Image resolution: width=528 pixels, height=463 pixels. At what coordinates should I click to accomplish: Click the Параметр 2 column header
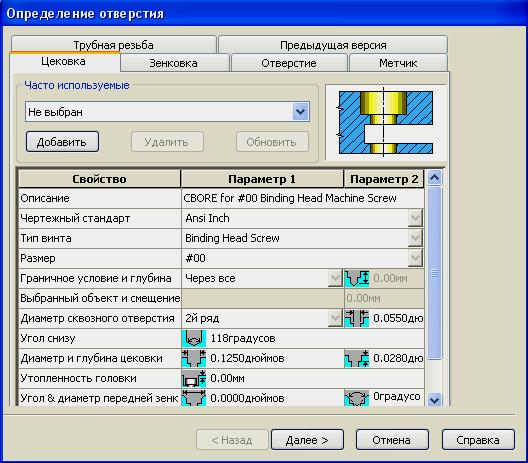[384, 179]
